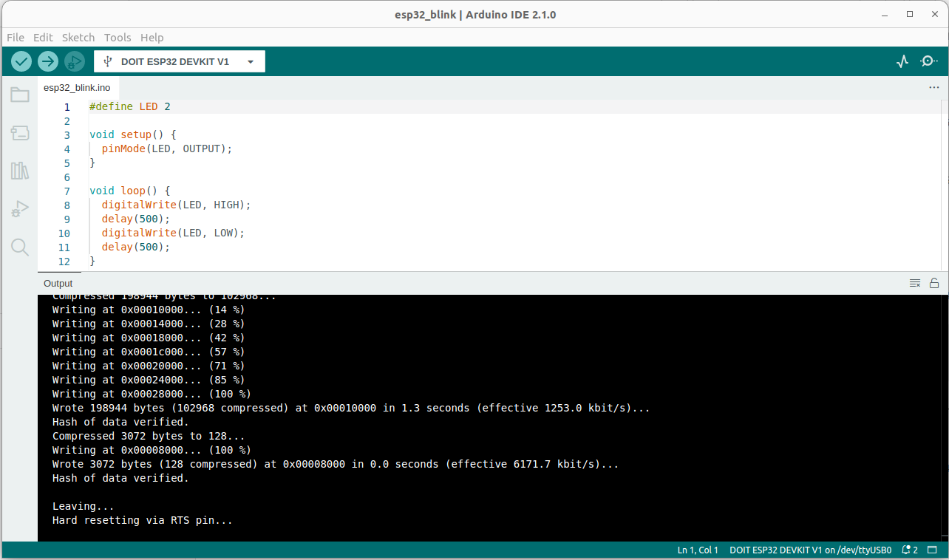
Task: Click the board port status in the status bar
Action: pyautogui.click(x=810, y=550)
